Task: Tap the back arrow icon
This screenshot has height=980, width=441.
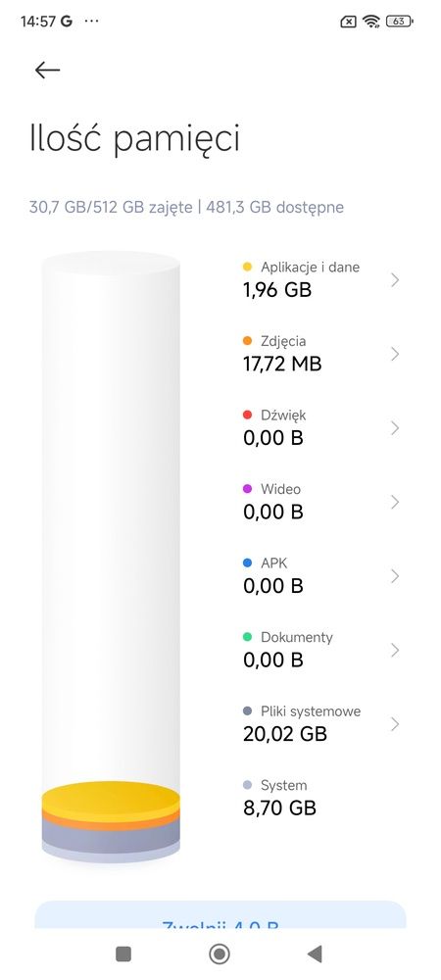Action: tap(47, 71)
